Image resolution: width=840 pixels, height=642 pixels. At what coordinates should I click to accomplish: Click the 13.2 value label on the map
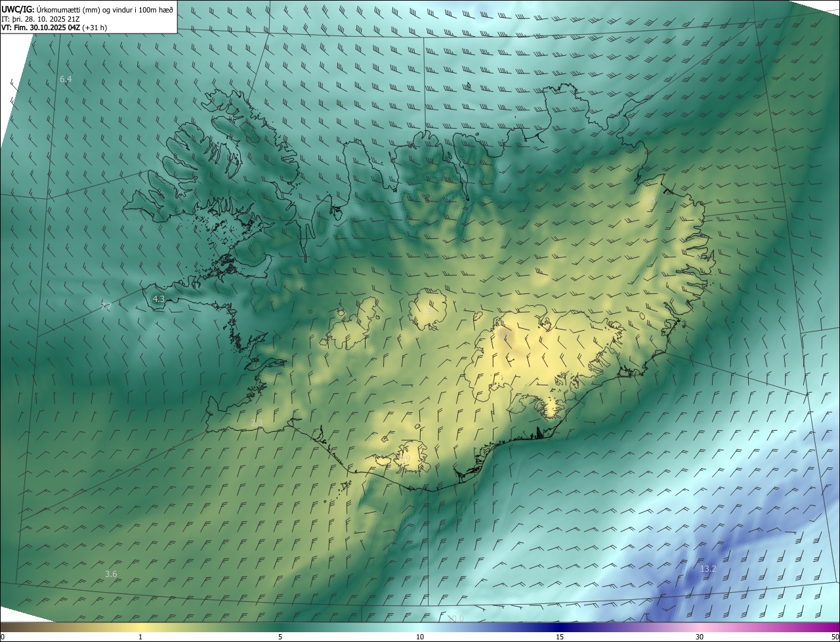(708, 568)
